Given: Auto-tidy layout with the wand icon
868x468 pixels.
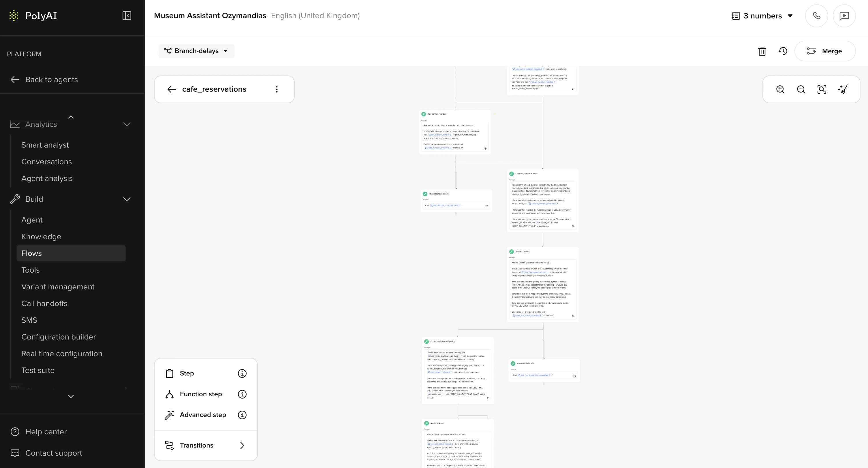Looking at the screenshot, I should coord(842,89).
